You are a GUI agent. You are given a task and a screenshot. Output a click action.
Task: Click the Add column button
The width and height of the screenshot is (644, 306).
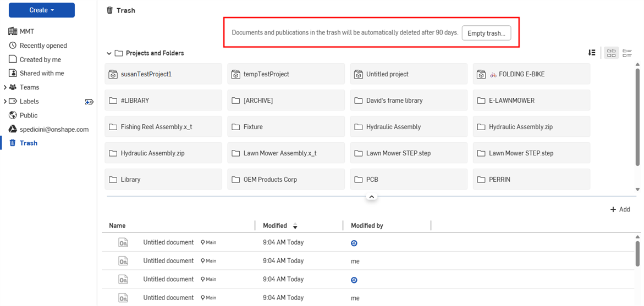click(620, 209)
